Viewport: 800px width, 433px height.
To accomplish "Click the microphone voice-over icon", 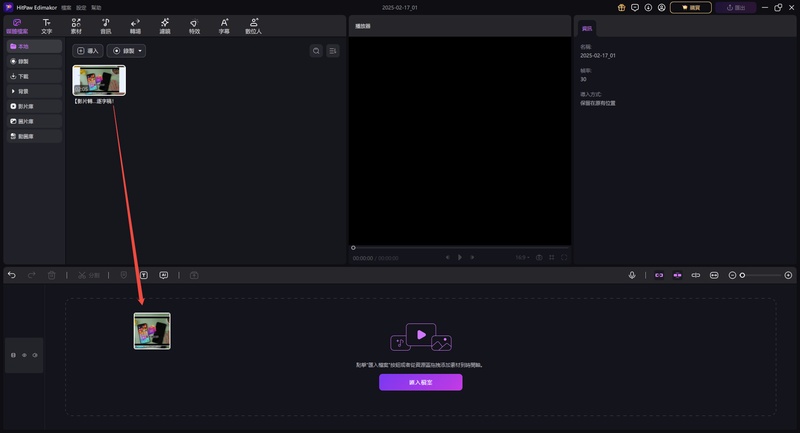I will pyautogui.click(x=633, y=275).
